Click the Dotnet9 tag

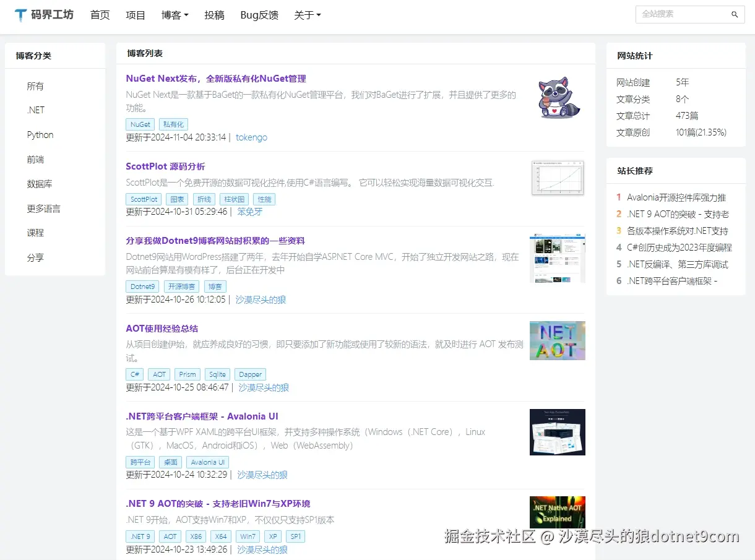coord(142,286)
